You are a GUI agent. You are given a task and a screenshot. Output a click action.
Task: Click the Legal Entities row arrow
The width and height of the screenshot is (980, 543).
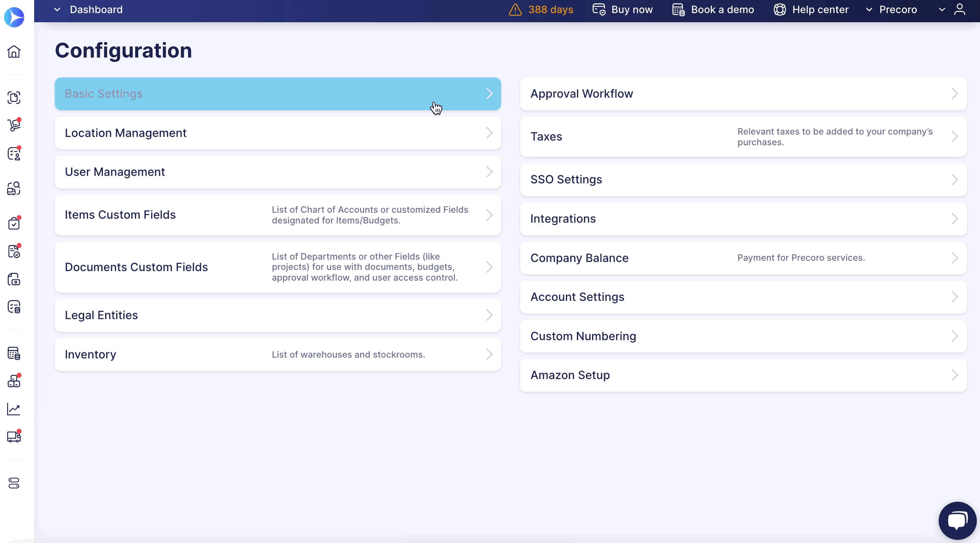489,315
